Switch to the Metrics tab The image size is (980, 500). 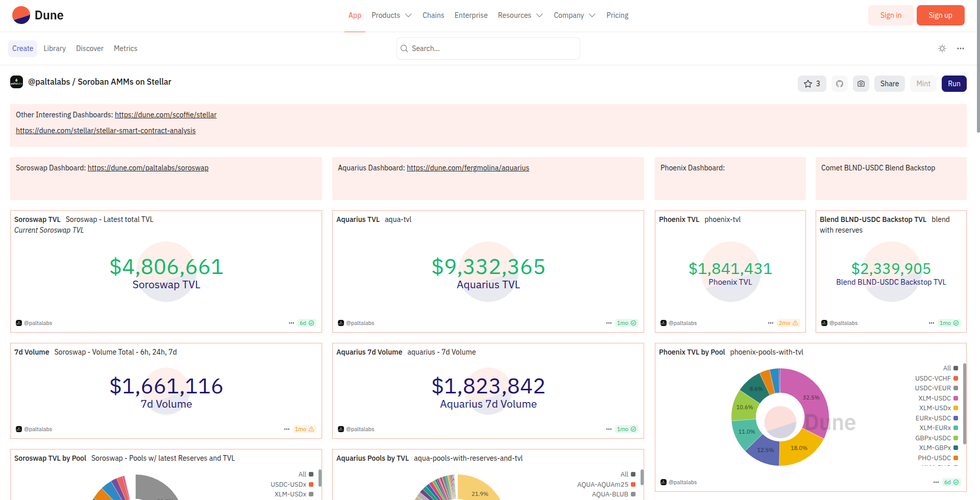coord(126,48)
